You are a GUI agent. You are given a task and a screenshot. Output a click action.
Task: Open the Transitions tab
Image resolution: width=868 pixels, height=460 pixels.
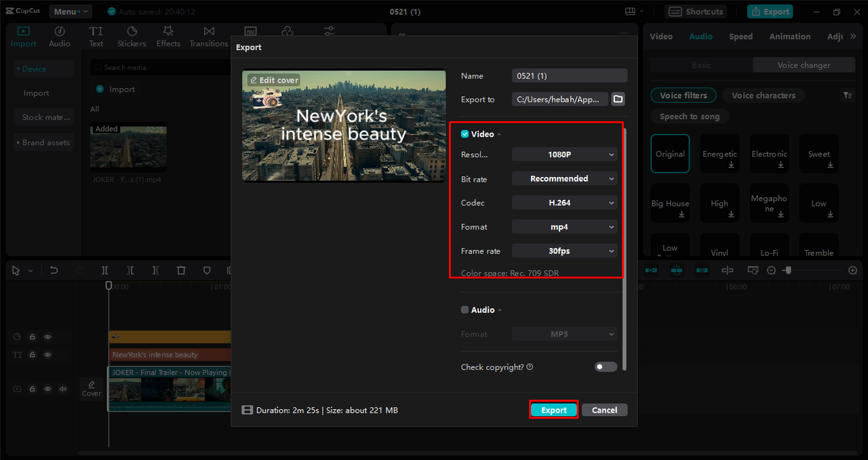coord(209,37)
